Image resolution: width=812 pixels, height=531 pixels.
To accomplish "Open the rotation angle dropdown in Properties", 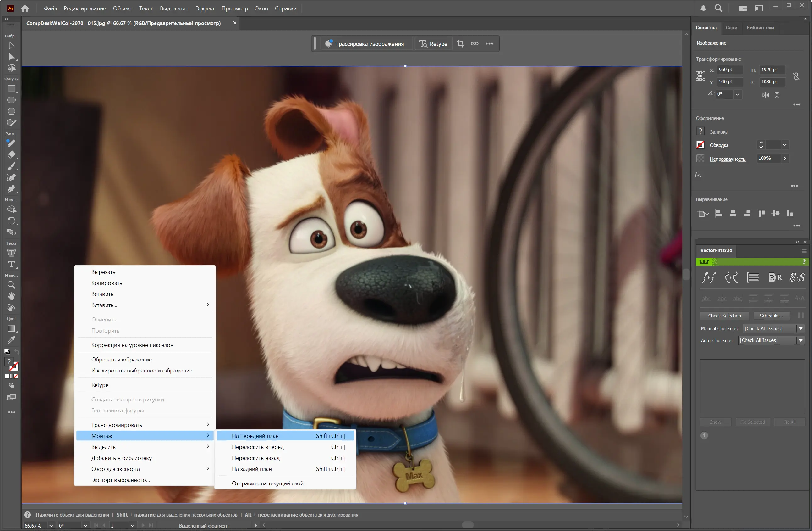I will tap(737, 95).
